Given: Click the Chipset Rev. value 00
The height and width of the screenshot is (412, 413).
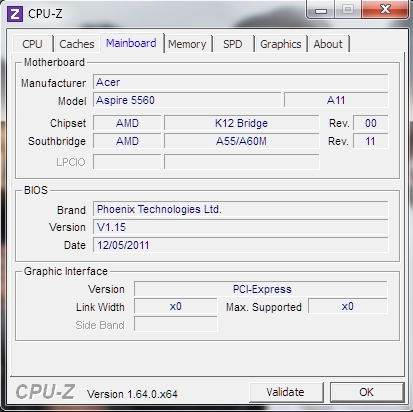Looking at the screenshot, I should click(371, 123).
